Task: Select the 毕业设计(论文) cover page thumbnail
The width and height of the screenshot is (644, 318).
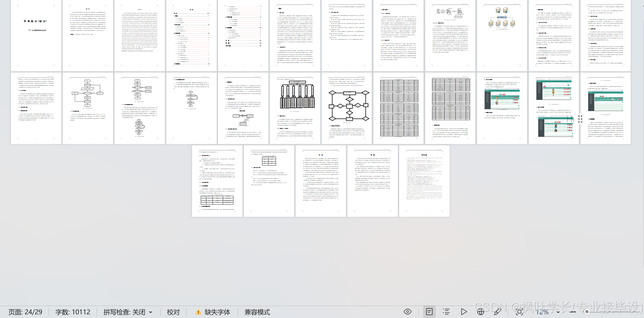Action: click(36, 35)
